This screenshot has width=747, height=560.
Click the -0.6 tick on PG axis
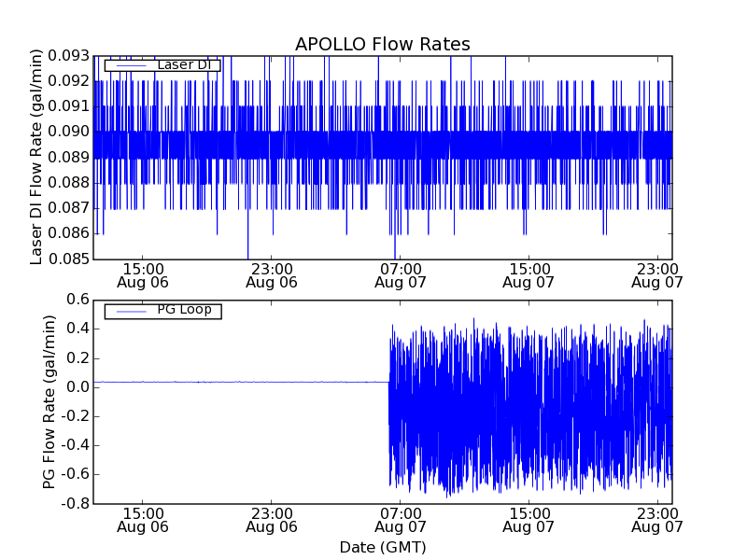(76, 474)
